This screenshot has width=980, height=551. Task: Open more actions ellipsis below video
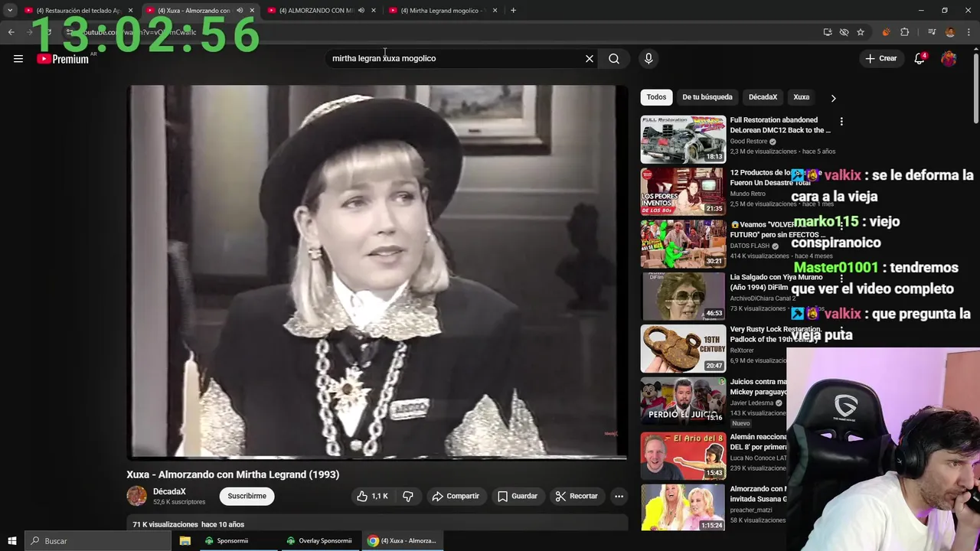(619, 496)
